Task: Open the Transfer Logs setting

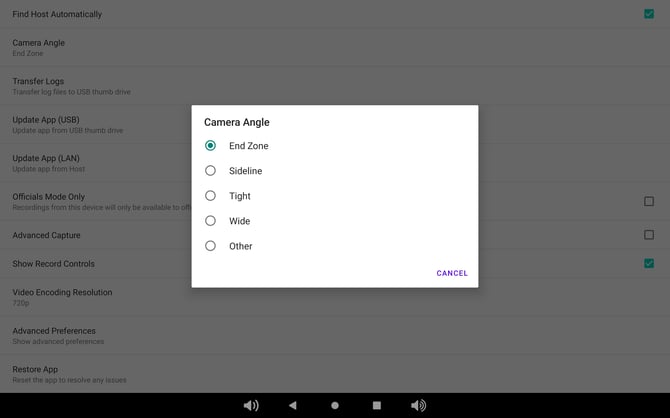Action: tap(90, 85)
